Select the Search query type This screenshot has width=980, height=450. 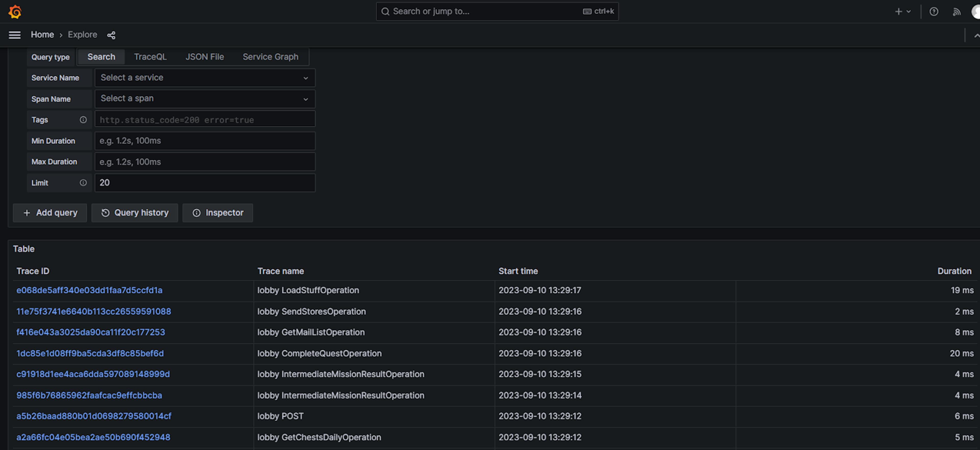tap(101, 57)
